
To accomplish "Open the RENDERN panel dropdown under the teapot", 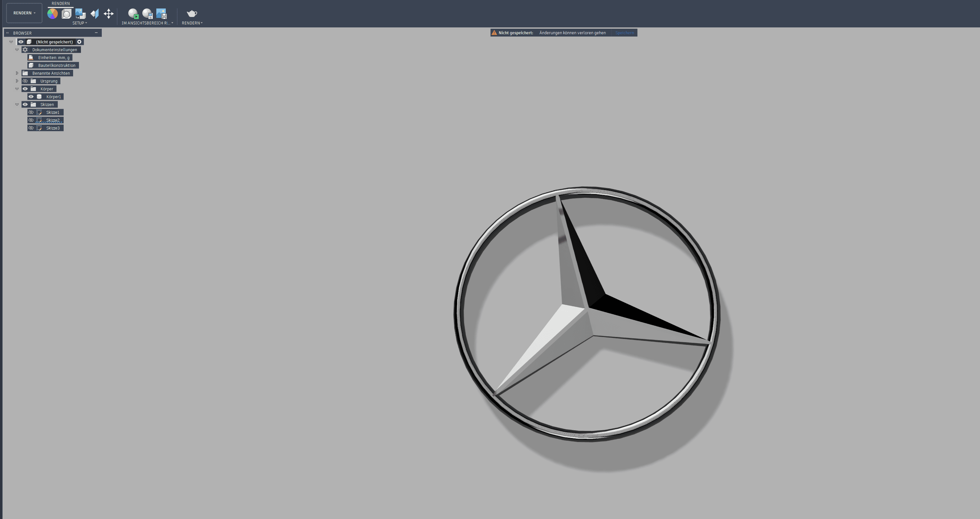I will point(192,23).
